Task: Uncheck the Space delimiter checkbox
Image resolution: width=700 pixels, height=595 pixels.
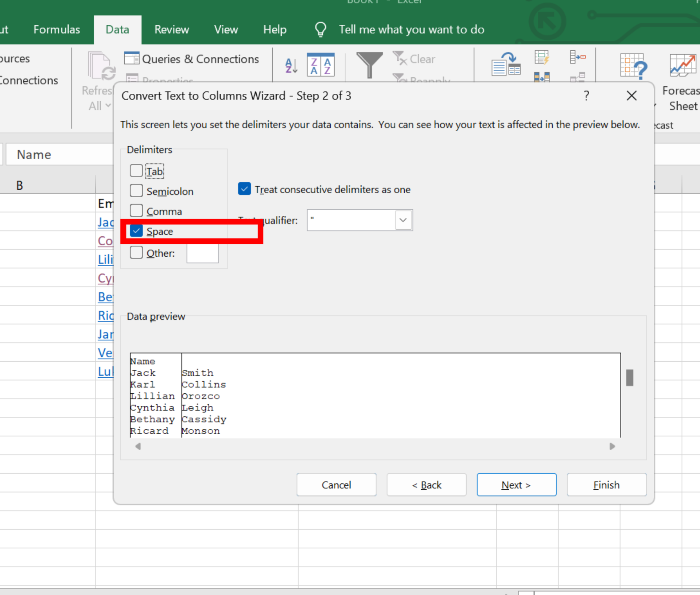Action: (x=136, y=231)
